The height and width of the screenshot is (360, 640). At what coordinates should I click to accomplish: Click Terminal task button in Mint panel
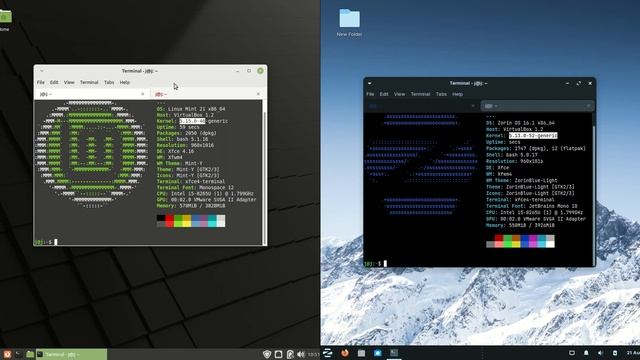click(x=71, y=354)
